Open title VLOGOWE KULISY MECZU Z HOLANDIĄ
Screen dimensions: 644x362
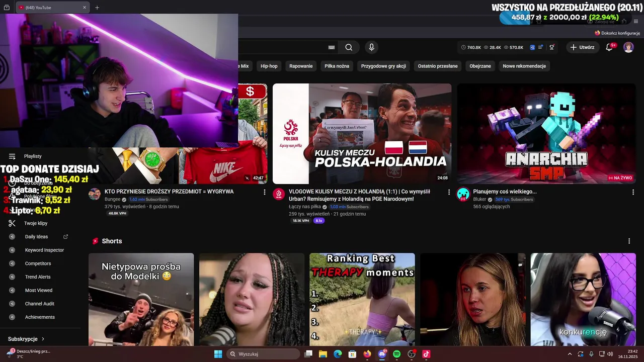coord(359,195)
